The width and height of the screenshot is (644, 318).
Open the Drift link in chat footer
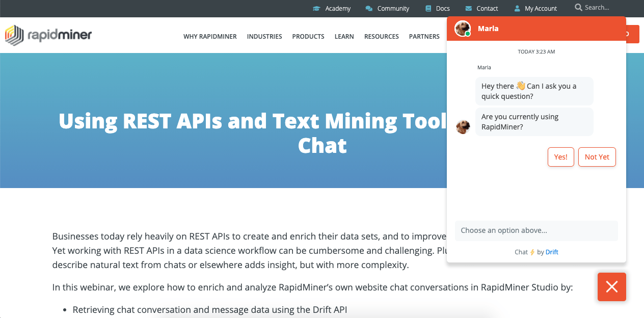(552, 252)
